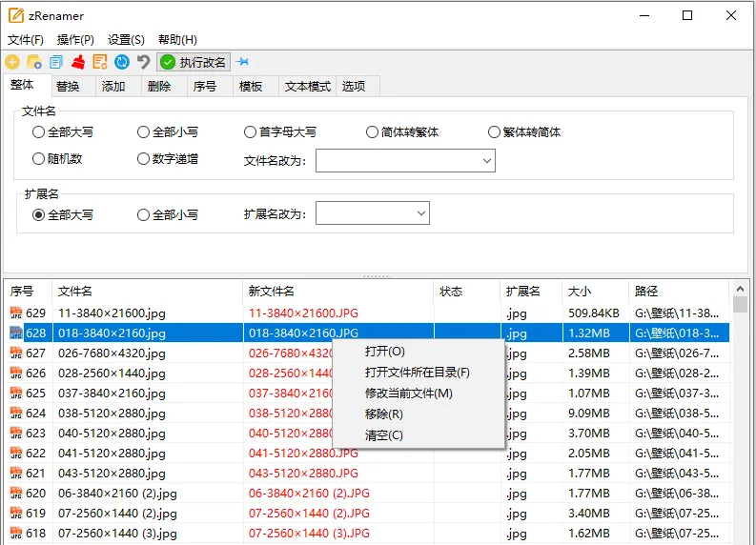
Task: Click the red broom clear list icon
Action: (78, 62)
